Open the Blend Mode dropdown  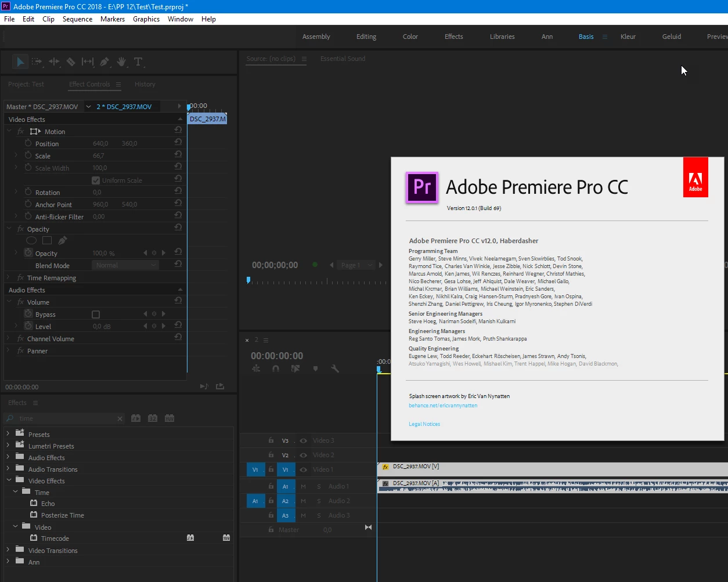[x=125, y=265]
